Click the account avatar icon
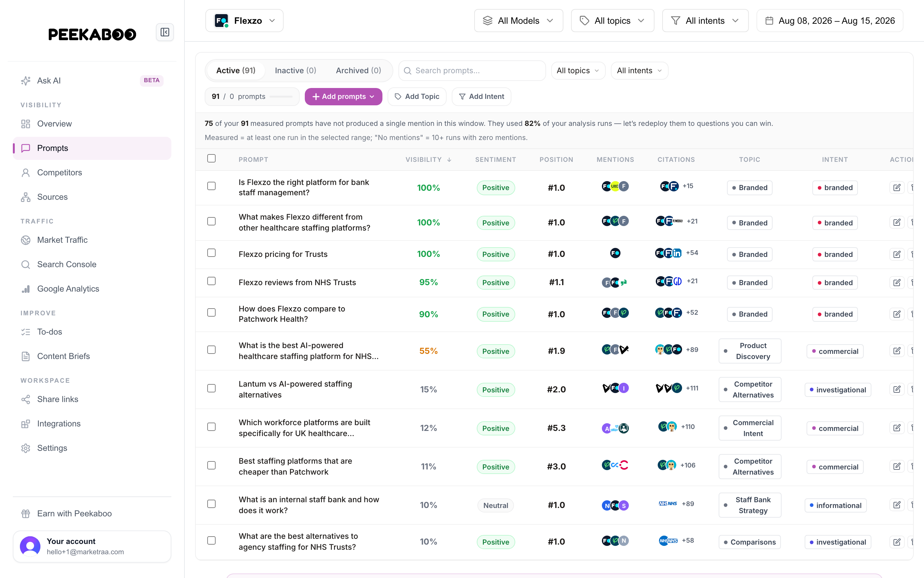 (30, 546)
